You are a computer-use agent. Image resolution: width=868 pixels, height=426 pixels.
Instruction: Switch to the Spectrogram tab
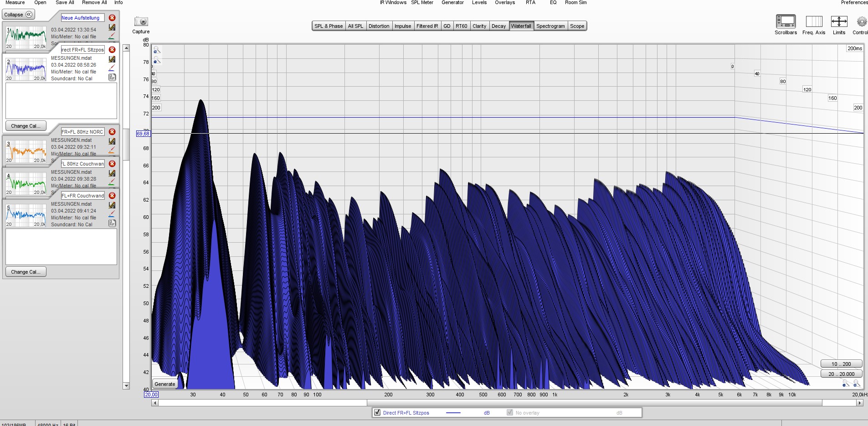pyautogui.click(x=550, y=26)
